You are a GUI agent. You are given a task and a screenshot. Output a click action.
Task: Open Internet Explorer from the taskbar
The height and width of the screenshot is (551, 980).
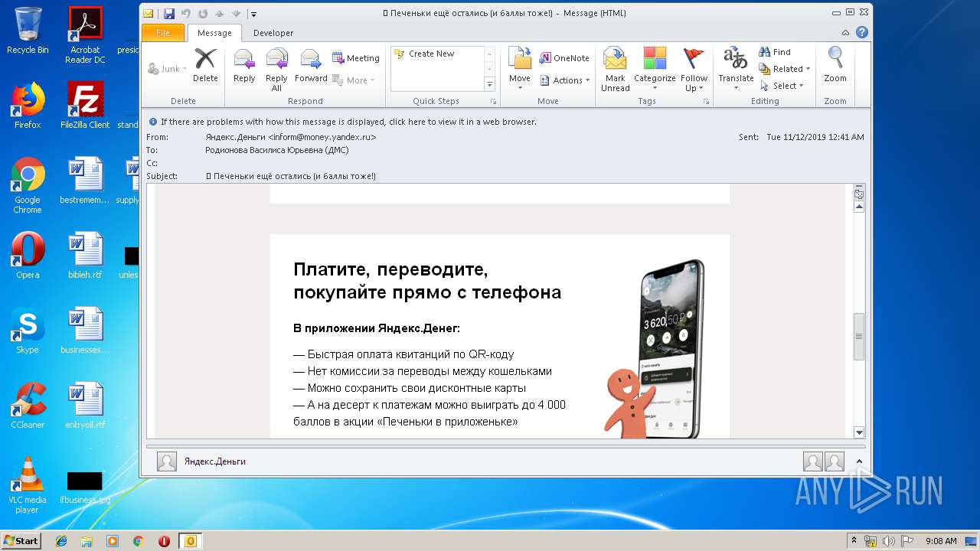coord(61,541)
